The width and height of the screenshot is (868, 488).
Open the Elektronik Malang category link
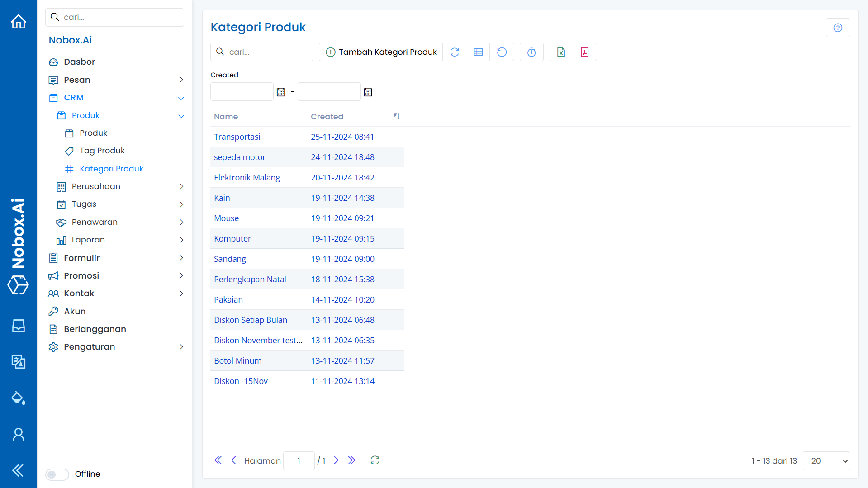click(x=247, y=177)
